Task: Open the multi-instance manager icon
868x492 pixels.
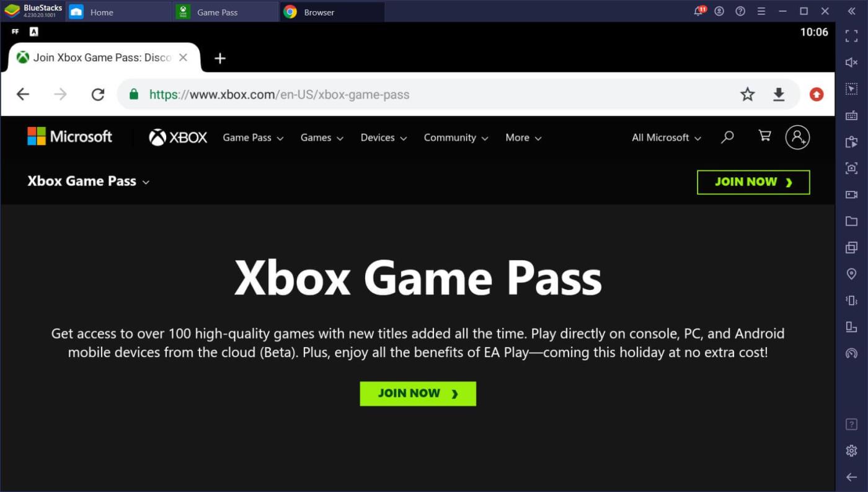Action: [x=851, y=247]
